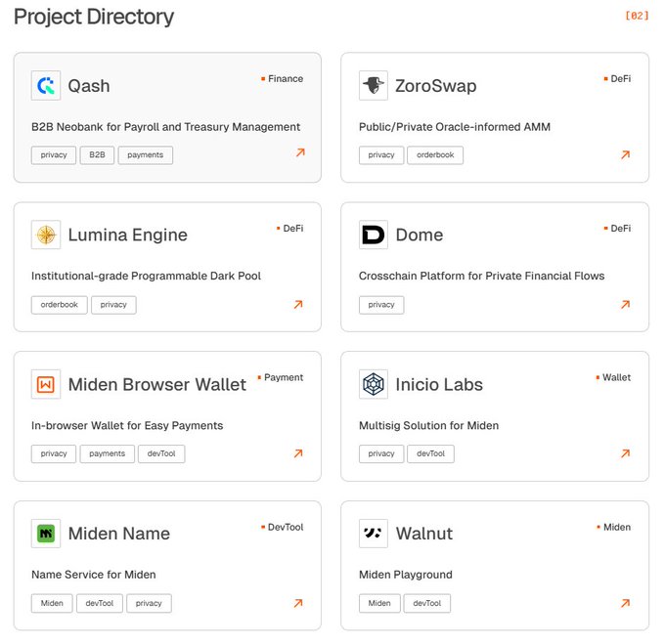This screenshot has width=665, height=644.
Task: Select devTool tag on Inicio Labs card
Action: [x=431, y=453]
